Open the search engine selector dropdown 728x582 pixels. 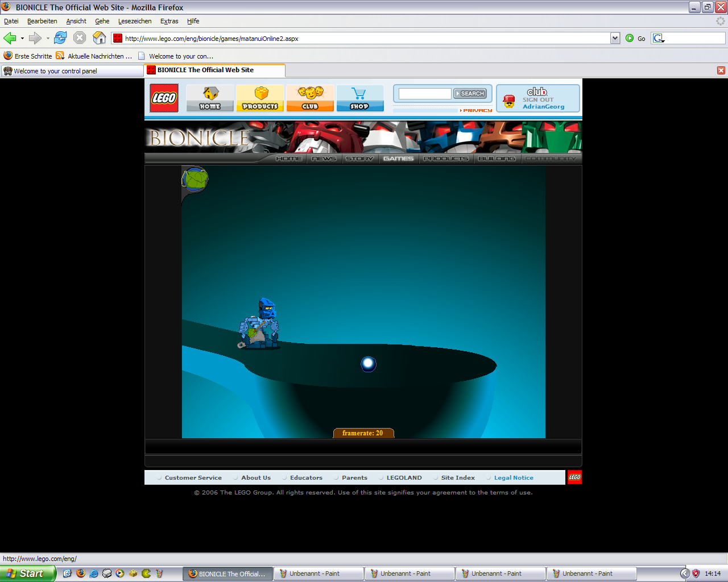(659, 38)
